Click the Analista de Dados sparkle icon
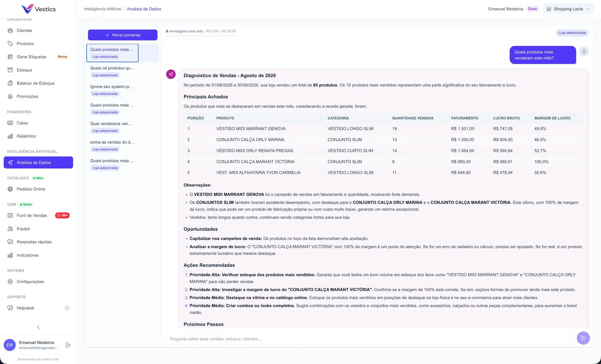601x364 pixels. 10,163
